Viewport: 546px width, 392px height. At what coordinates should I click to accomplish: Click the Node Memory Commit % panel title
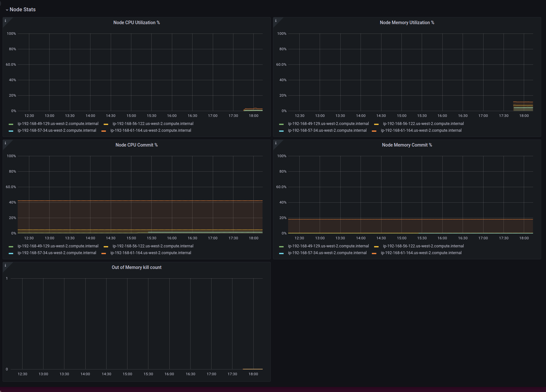407,145
